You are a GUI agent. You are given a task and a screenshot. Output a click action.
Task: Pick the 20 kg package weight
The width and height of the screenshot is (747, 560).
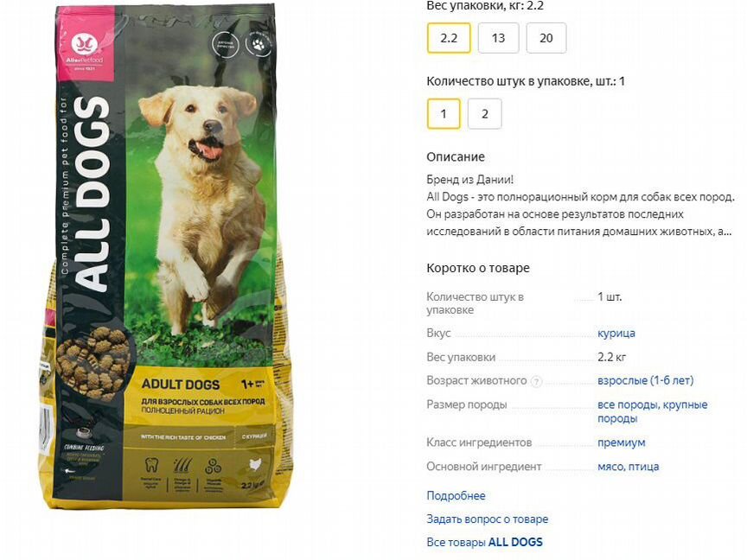546,38
